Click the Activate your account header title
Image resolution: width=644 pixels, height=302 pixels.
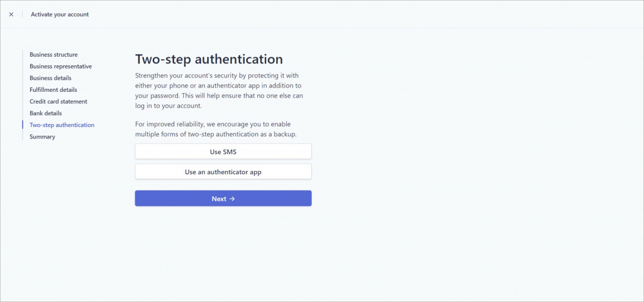click(60, 14)
